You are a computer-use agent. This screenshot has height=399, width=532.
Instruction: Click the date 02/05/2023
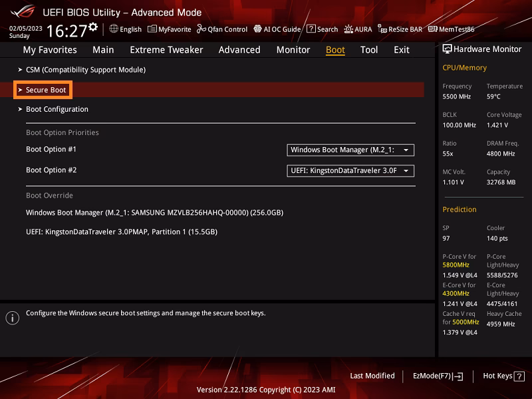click(26, 29)
